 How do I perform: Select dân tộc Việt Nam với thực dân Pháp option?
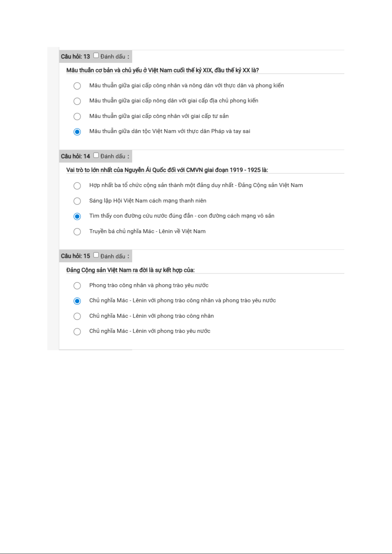coord(77,132)
